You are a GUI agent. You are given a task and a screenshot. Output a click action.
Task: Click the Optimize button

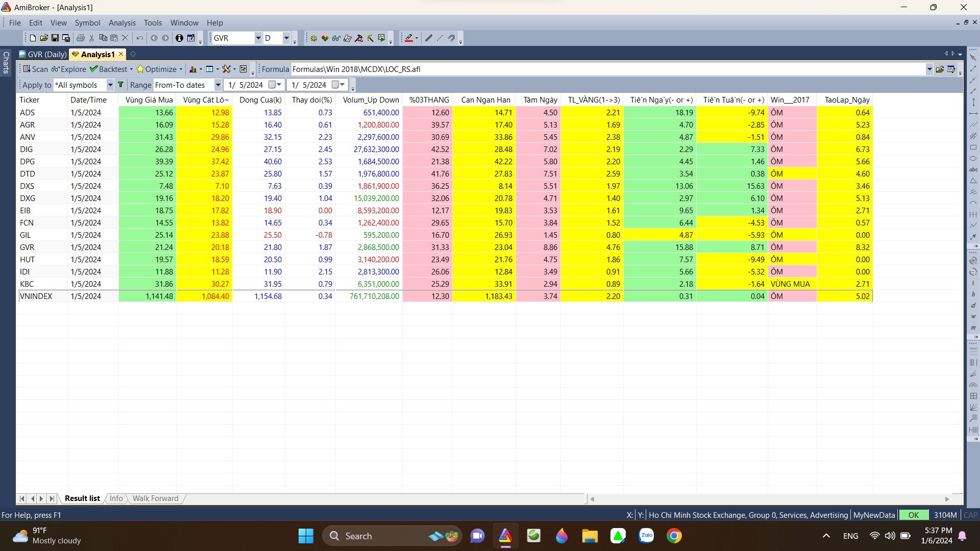(x=156, y=69)
